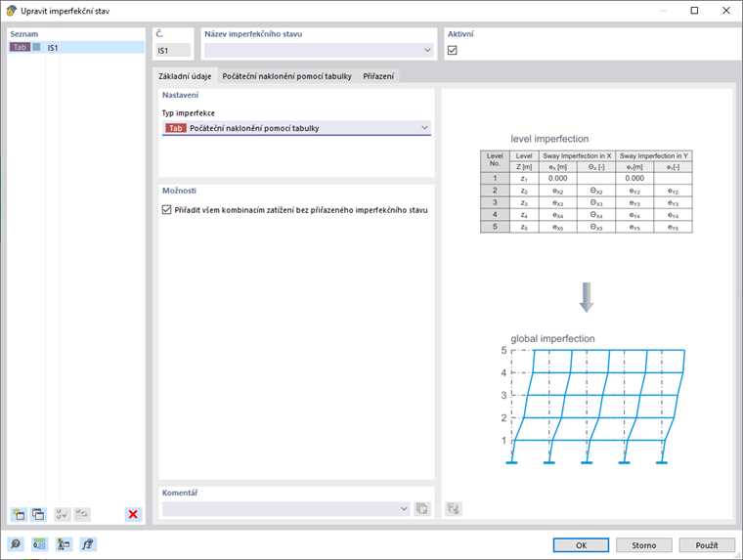Close the Upravit imperfekční stav dialog
The image size is (743, 560).
tap(726, 11)
